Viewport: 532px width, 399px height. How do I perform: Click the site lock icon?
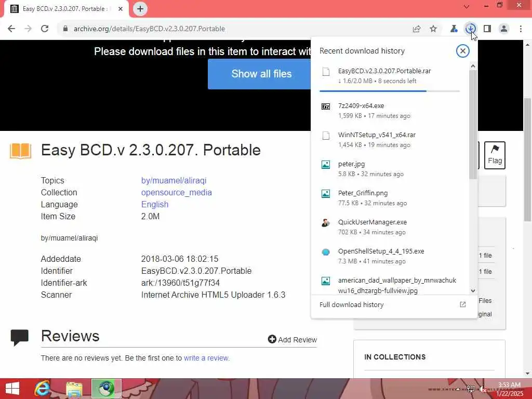(x=65, y=29)
